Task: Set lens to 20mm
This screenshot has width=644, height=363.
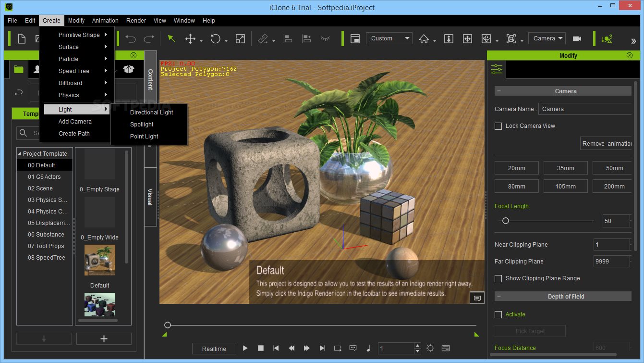Action: (x=517, y=168)
